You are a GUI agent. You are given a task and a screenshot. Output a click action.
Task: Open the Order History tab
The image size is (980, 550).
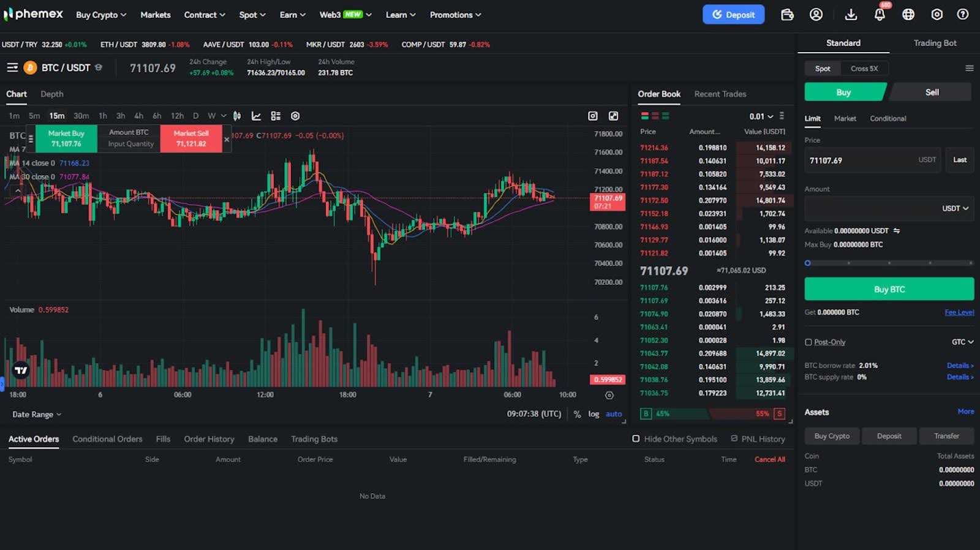click(x=209, y=439)
